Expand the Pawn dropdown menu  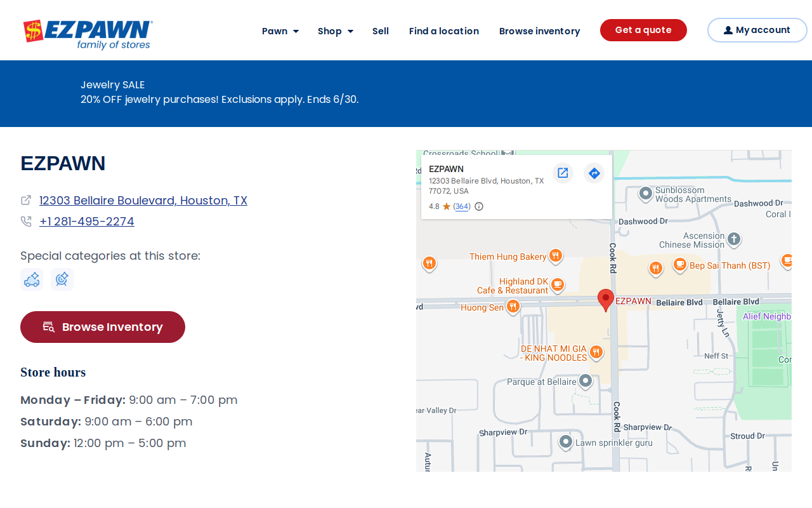pyautogui.click(x=280, y=30)
